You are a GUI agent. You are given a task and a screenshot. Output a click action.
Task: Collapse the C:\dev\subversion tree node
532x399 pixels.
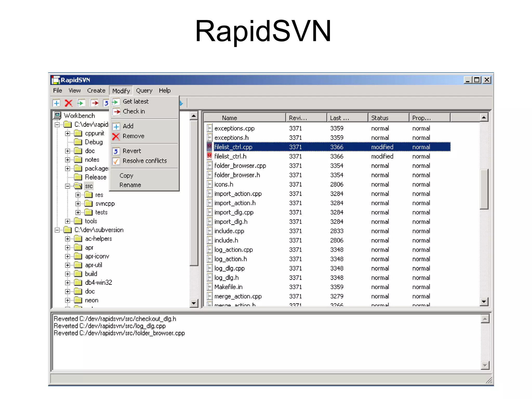coord(57,230)
